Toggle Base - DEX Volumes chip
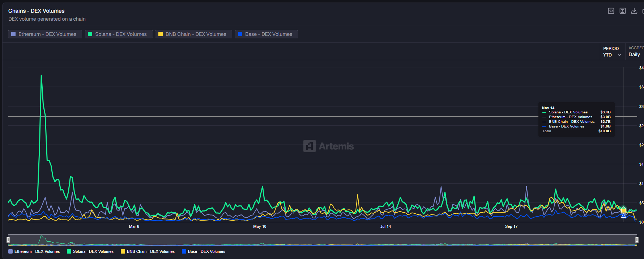The width and height of the screenshot is (644, 259). coord(266,34)
